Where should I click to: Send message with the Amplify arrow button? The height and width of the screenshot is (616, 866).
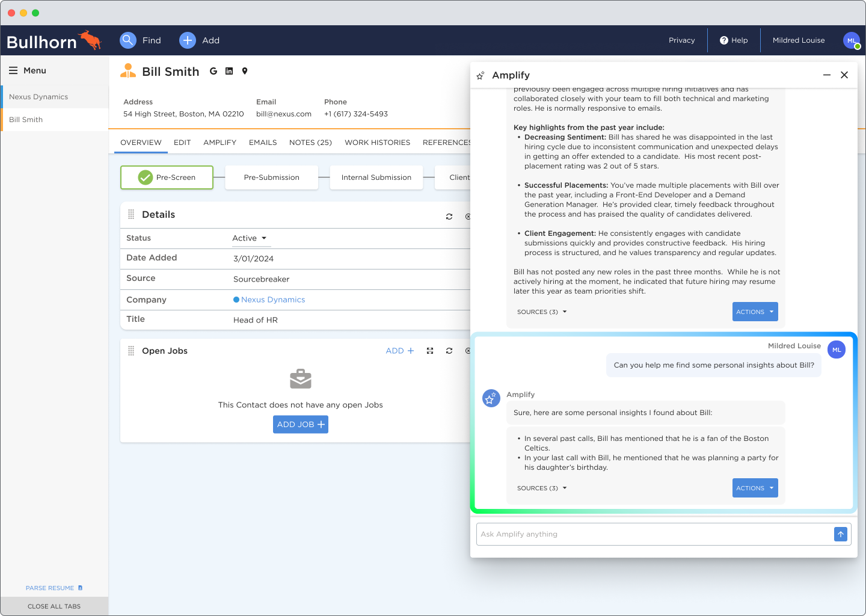click(841, 534)
